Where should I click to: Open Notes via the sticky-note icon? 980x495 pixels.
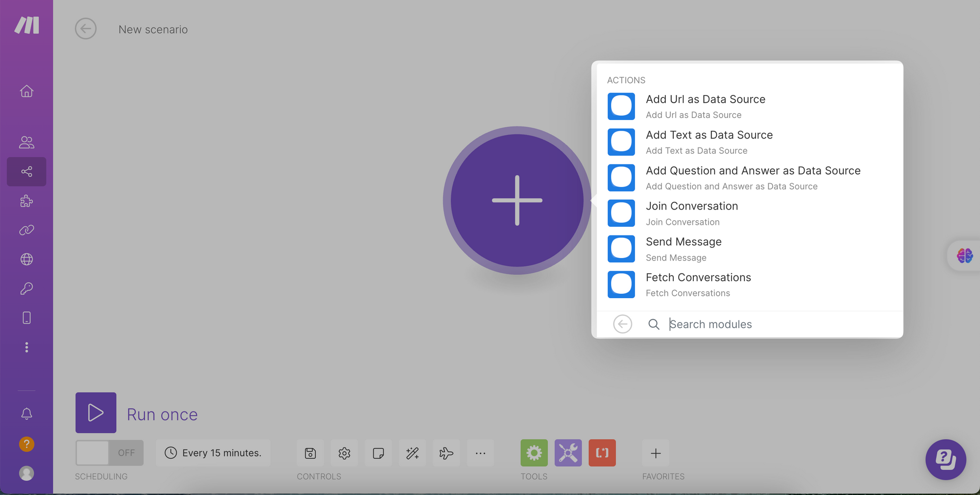click(x=378, y=453)
